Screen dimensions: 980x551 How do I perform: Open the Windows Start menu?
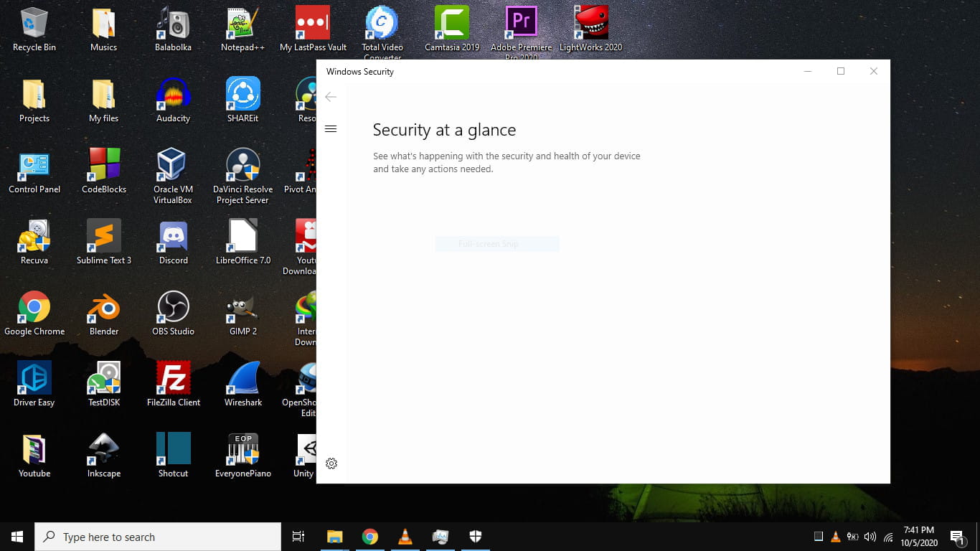coord(17,537)
